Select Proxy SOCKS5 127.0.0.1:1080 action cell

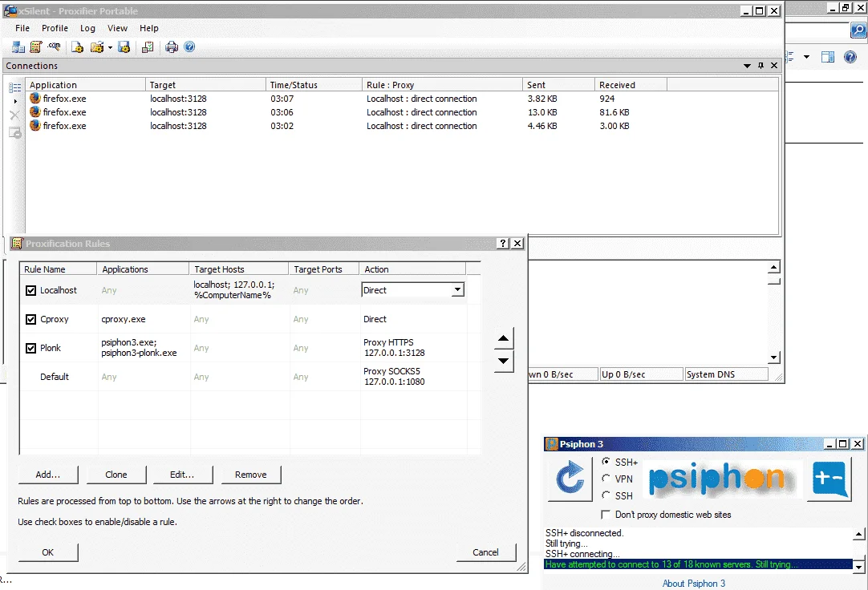coord(413,377)
